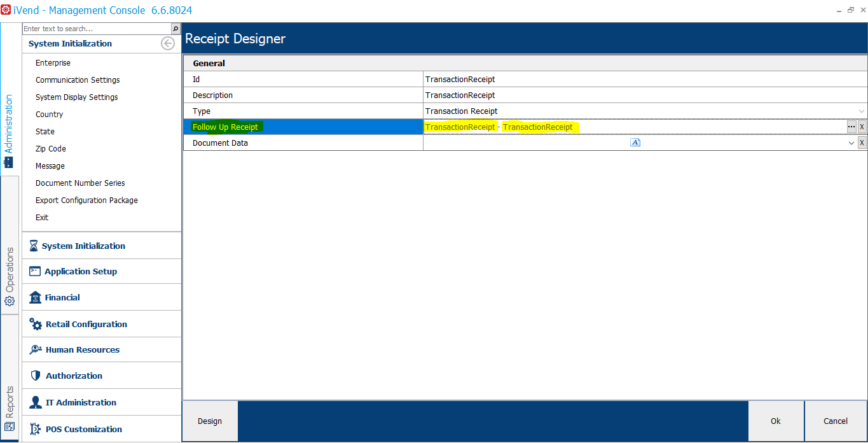The image size is (868, 443).
Task: Click the font icon in Document Data
Action: (x=635, y=143)
